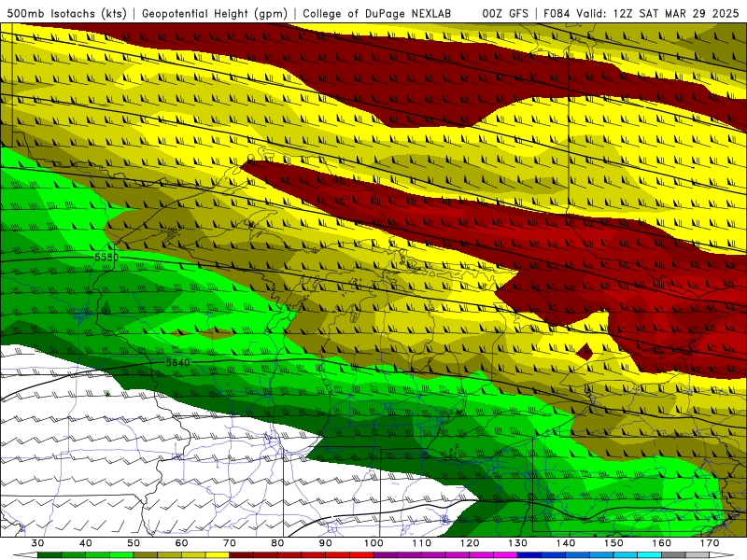Click the legend value 170

710,543
